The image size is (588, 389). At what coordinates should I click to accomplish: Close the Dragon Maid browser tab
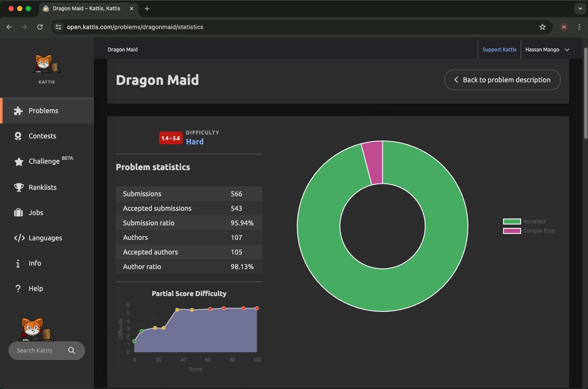pos(132,9)
